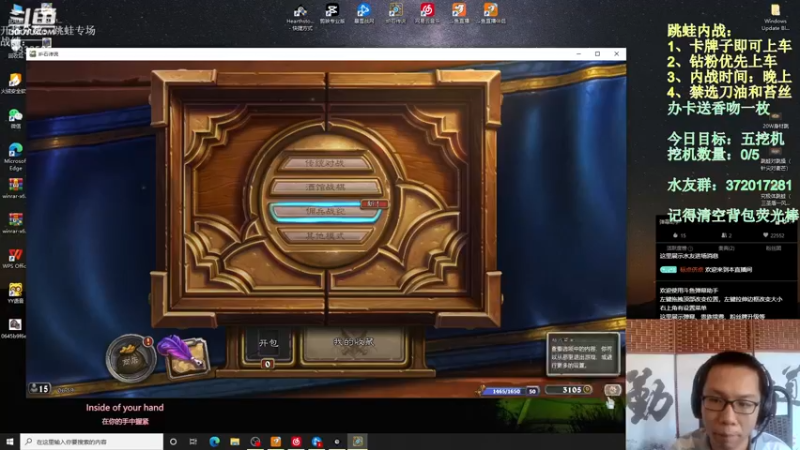Screen dimensions: 800x450
Task: Open the 其他模式 other modes button
Action: (325, 236)
